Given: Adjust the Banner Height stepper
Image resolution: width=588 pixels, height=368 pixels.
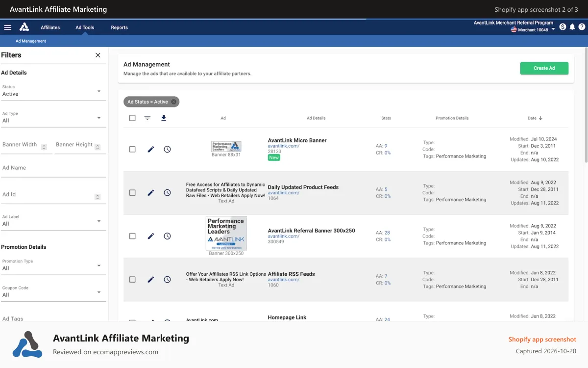Looking at the screenshot, I should [98, 147].
